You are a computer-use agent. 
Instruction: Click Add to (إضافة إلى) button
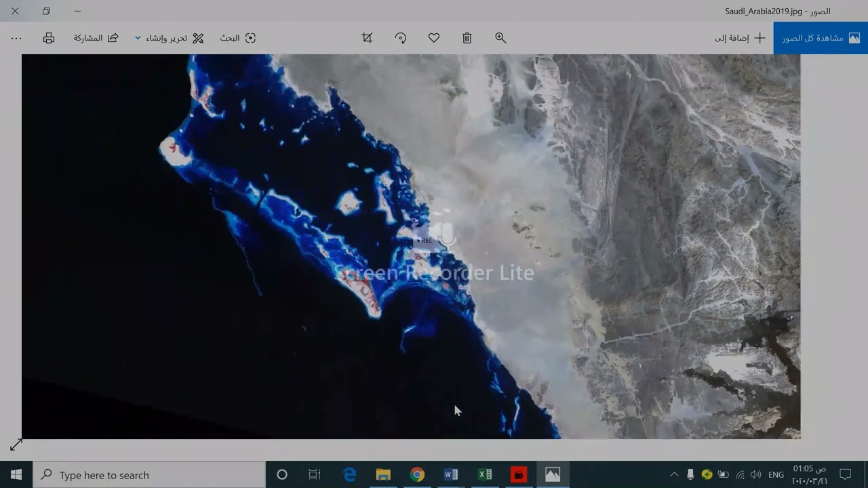[x=740, y=38]
